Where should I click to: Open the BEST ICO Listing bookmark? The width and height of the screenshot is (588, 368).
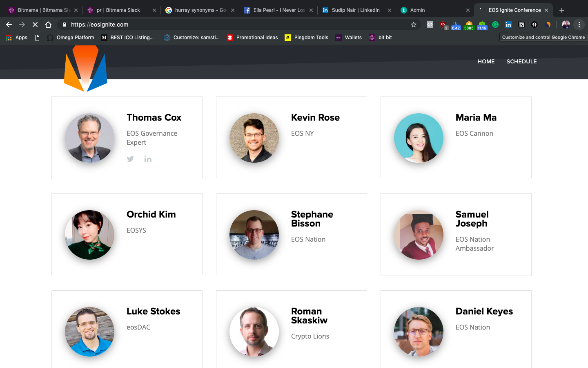coord(127,37)
